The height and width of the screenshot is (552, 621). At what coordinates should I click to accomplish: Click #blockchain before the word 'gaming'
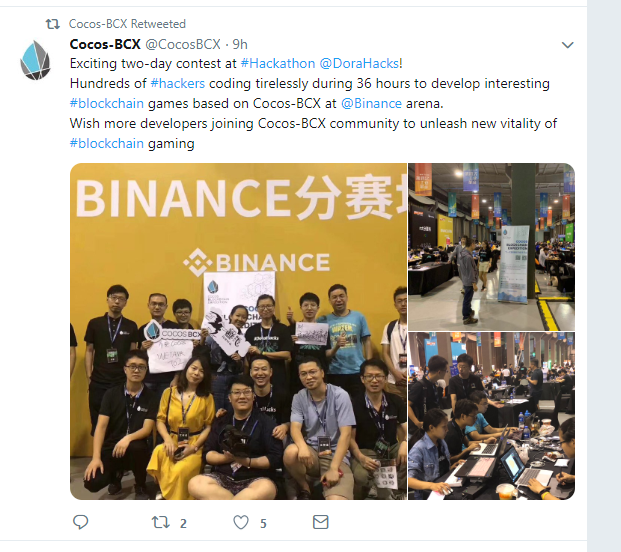tap(107, 143)
